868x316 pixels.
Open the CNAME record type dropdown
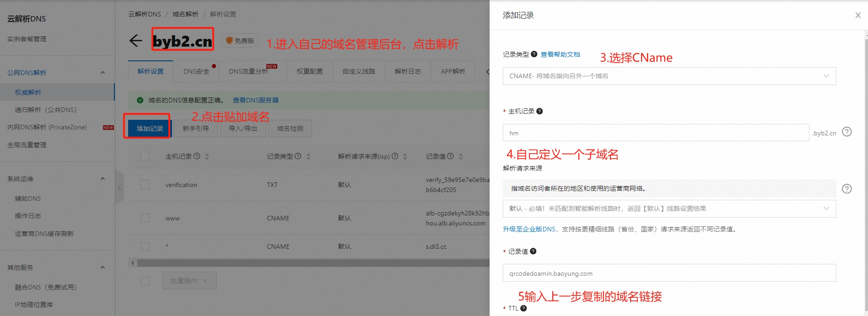[669, 76]
